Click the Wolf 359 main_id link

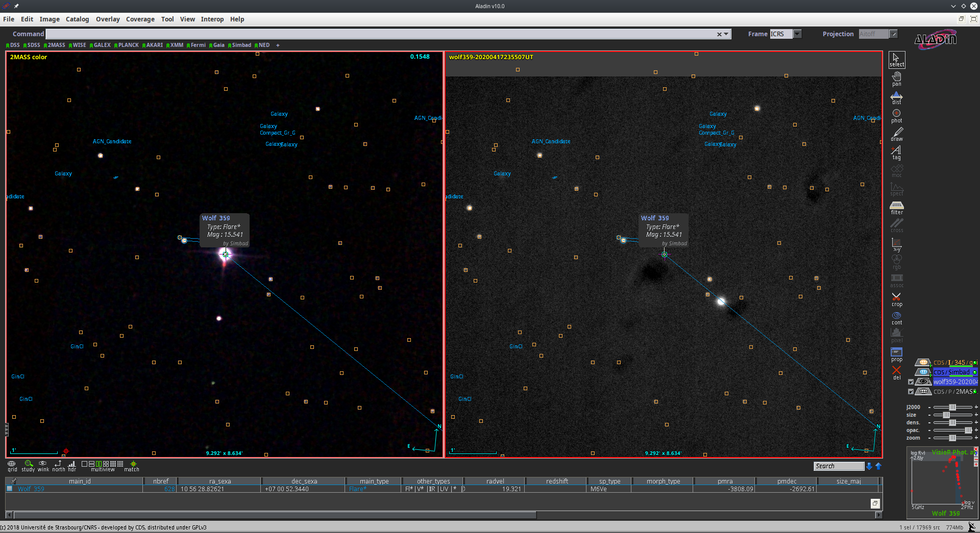(x=31, y=489)
